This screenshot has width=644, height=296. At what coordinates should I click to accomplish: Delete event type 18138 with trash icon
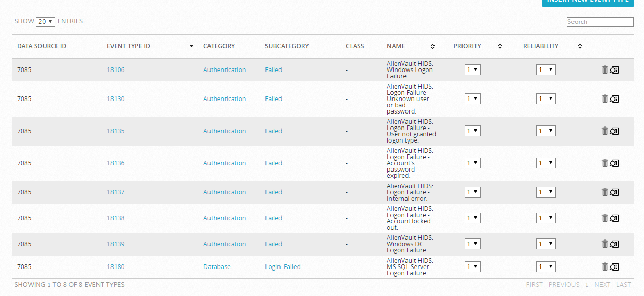point(605,218)
